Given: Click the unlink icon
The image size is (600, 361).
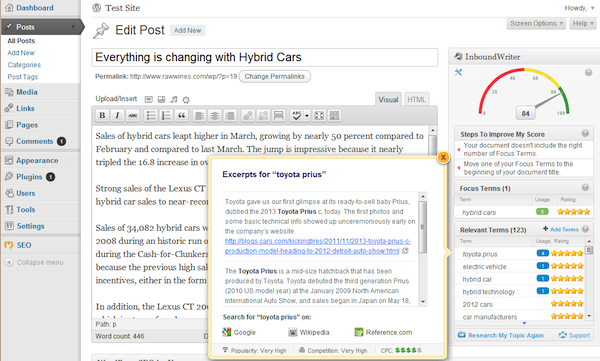Looking at the screenshot, I should pos(263,116).
